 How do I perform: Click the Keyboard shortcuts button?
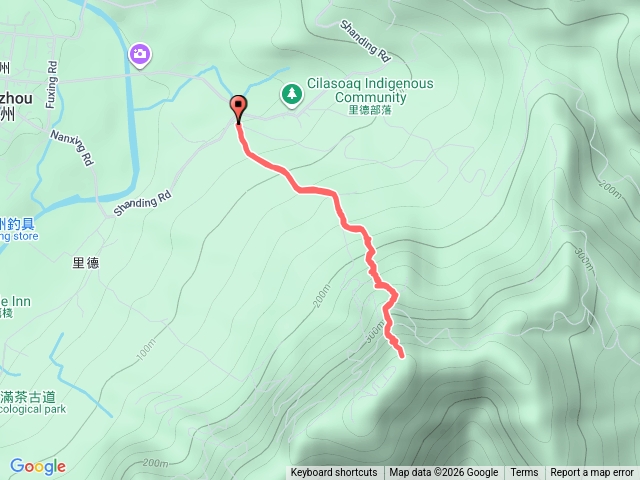(x=334, y=473)
